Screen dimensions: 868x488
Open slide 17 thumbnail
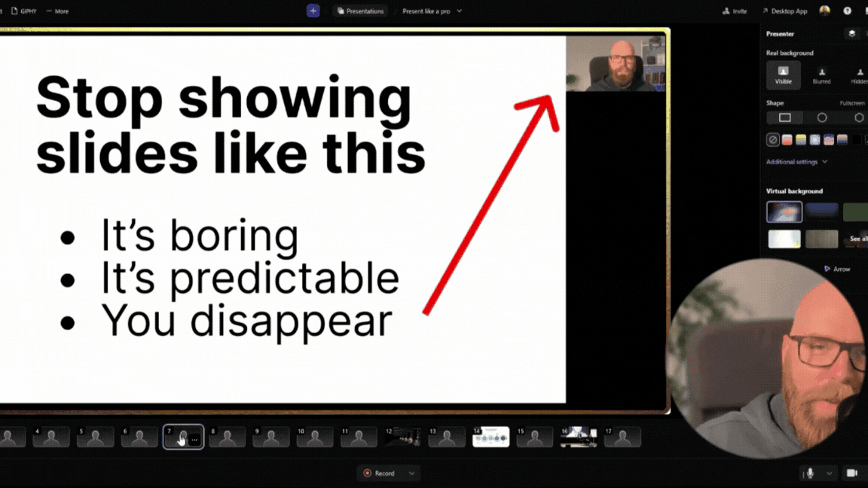tap(622, 437)
